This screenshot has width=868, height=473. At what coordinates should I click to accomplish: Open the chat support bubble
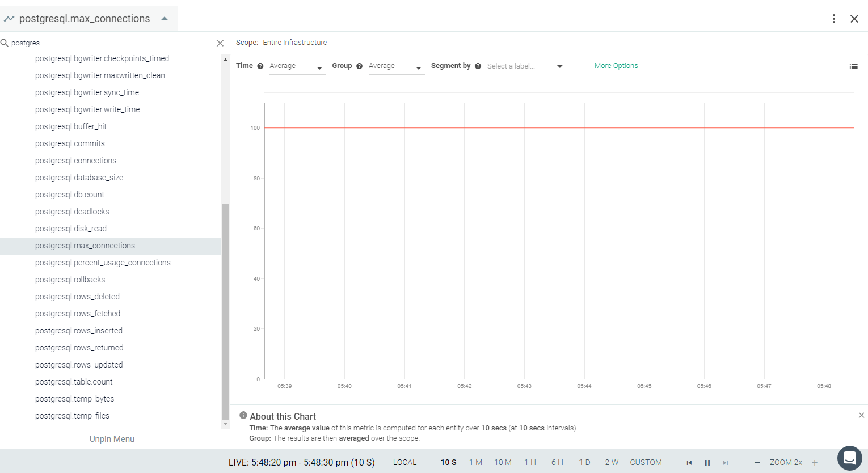click(x=849, y=458)
